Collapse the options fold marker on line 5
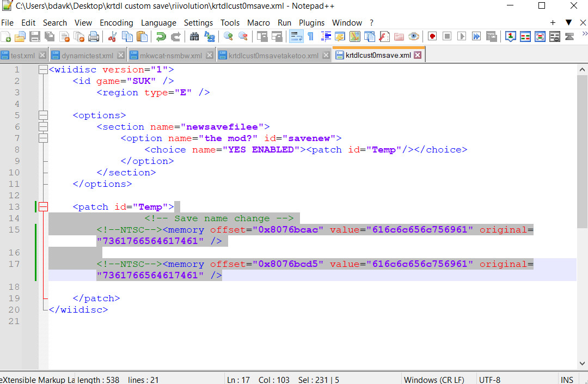This screenshot has height=384, width=588. pyautogui.click(x=43, y=115)
